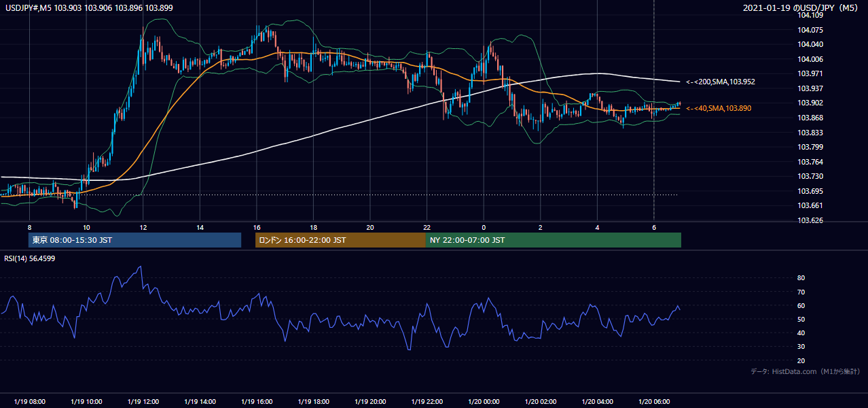The height and width of the screenshot is (408, 868).
Task: Click RSI axis level 20
Action: (801, 360)
